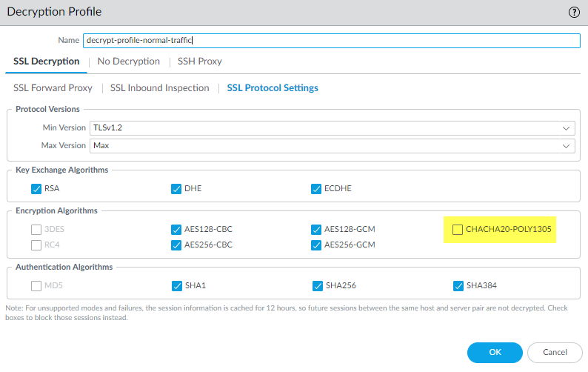Disable SHA1 authentication algorithm

click(x=176, y=285)
